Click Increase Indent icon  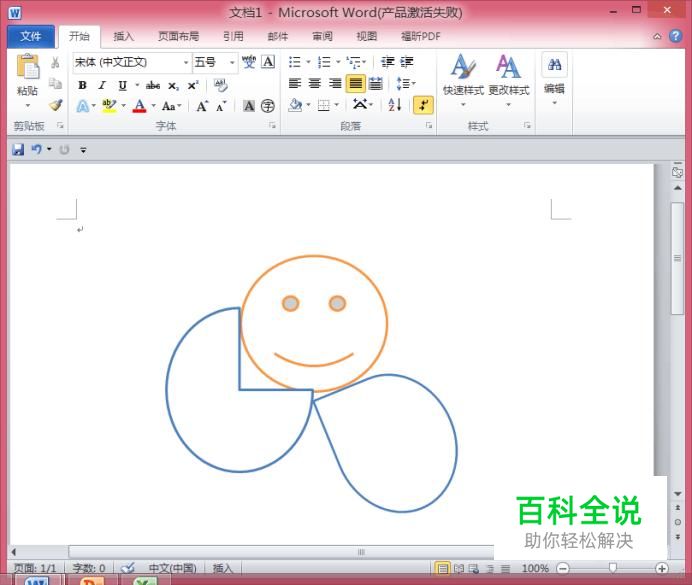(407, 62)
